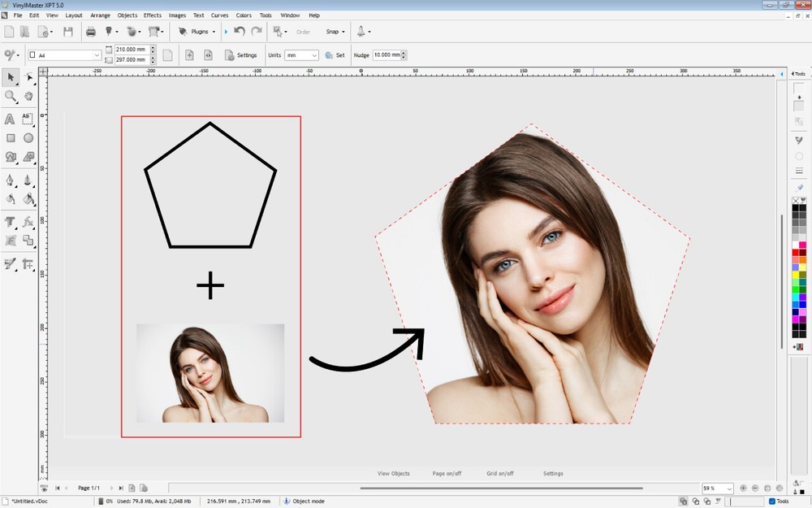The width and height of the screenshot is (812, 508).
Task: Click the Undo arrow
Action: 238,31
